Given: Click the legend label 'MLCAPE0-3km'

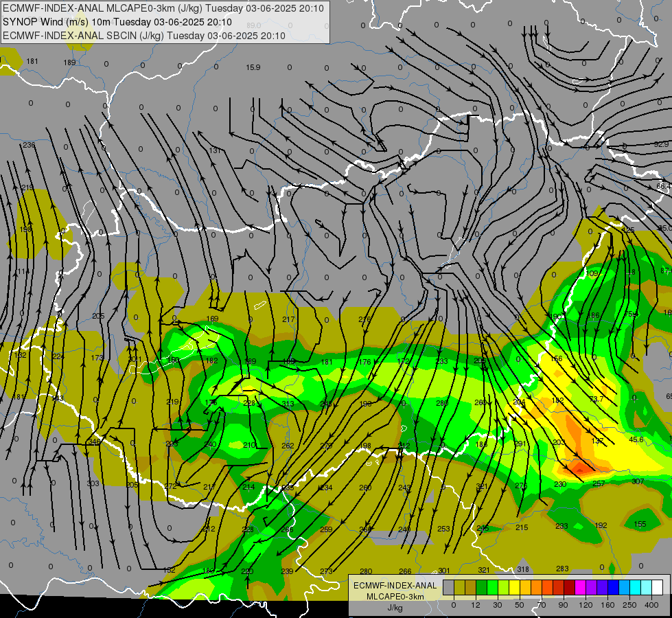Looking at the screenshot, I should click(395, 597).
